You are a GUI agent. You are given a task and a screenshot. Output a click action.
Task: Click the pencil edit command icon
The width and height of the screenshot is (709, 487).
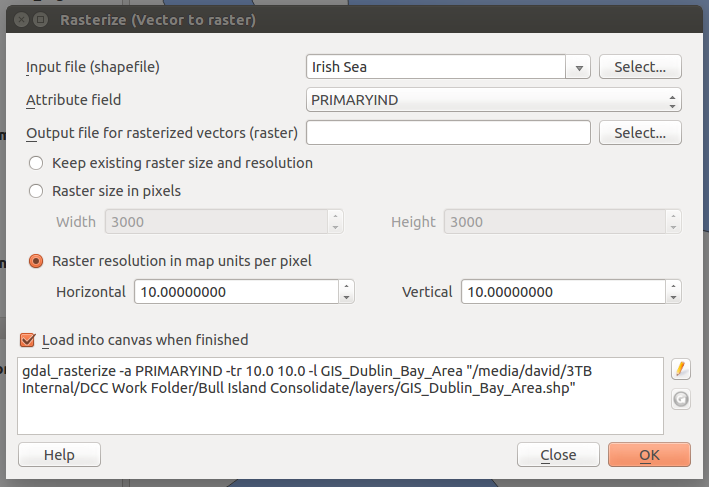tap(681, 369)
